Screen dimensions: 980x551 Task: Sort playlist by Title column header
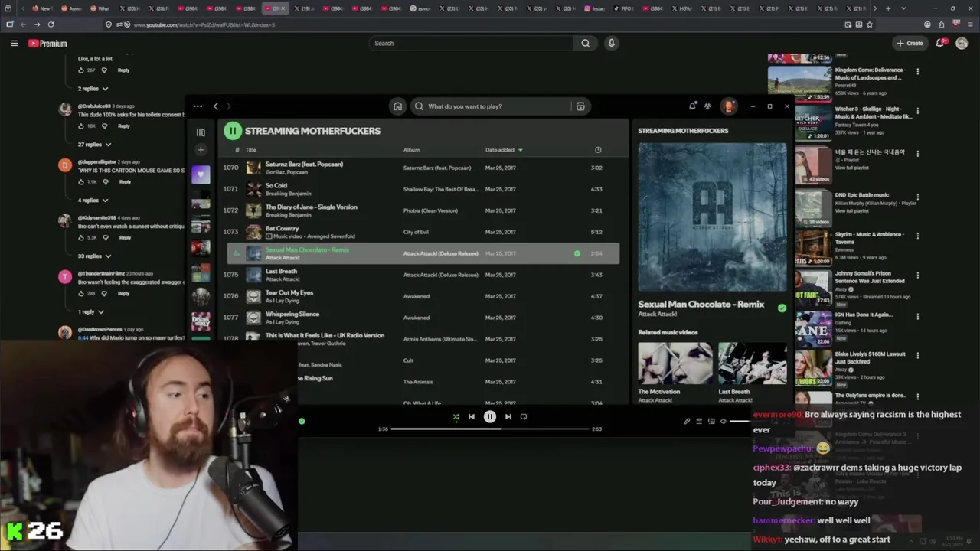pos(251,150)
